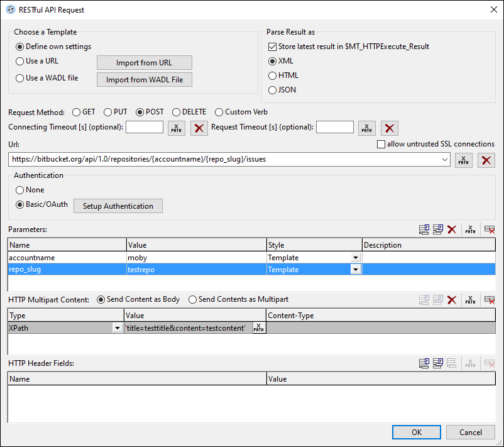The image size is (504, 447).
Task: Click XPath icon beside the Url field
Action: (x=463, y=160)
